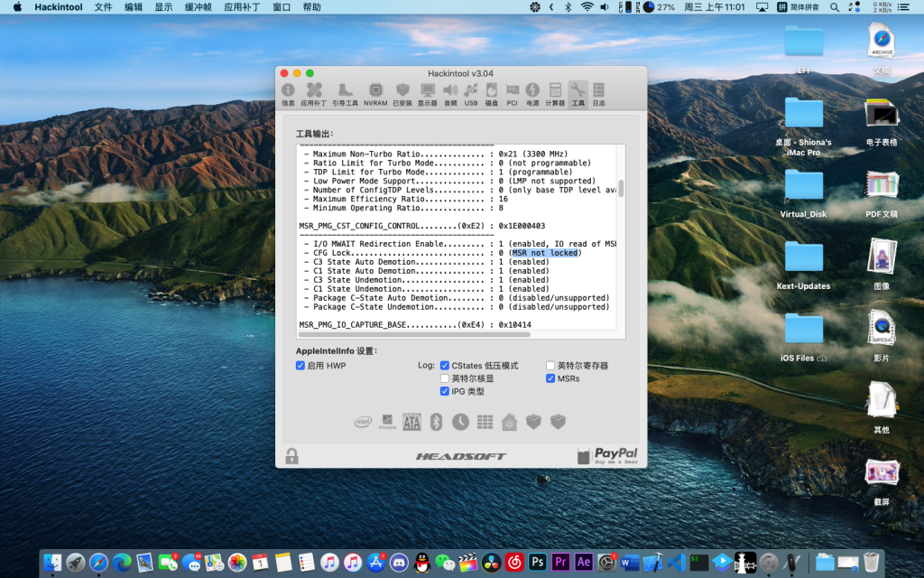Viewport: 924px width, 578px height.
Task: Click the first shield kext icon
Action: coord(533,422)
